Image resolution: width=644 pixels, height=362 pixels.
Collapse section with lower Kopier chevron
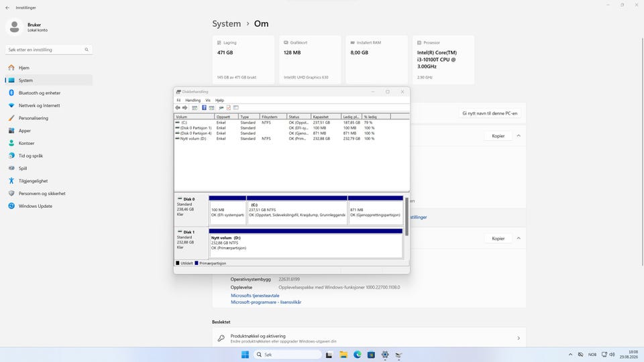pos(519,239)
